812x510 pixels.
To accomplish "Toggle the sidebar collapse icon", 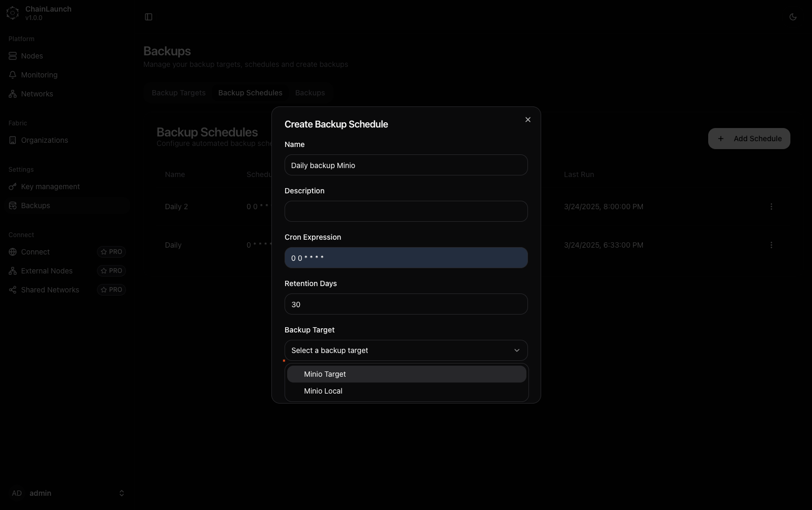I will (149, 17).
